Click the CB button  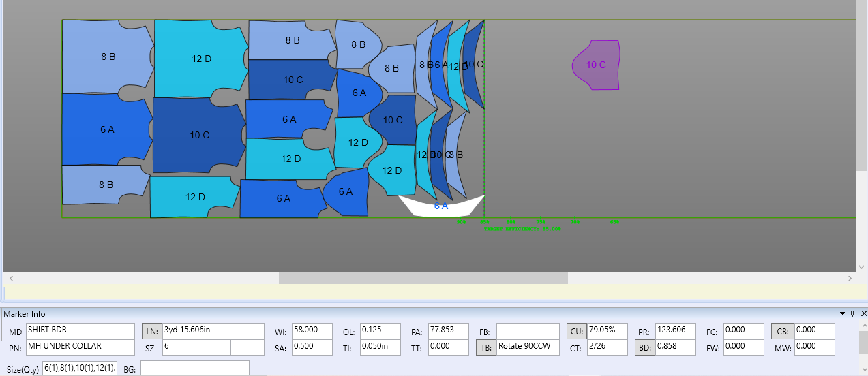pos(782,331)
